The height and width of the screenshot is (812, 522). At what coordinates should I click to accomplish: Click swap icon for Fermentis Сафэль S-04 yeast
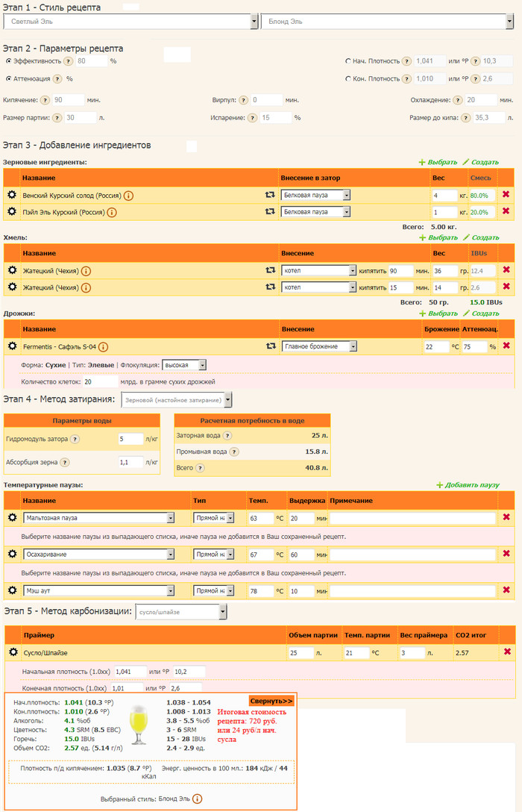(270, 346)
